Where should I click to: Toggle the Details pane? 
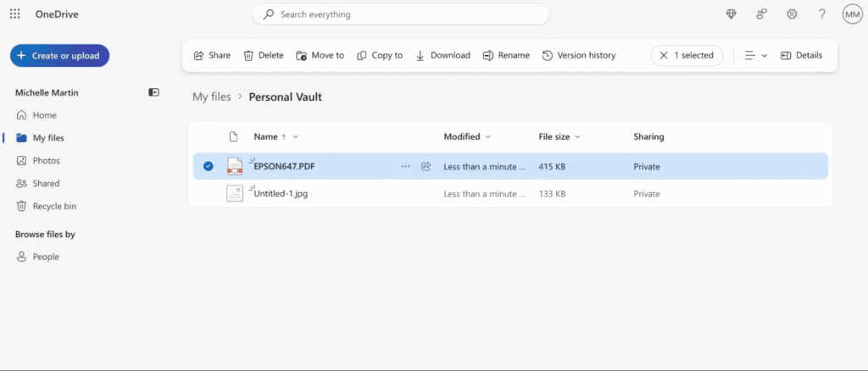(x=801, y=55)
